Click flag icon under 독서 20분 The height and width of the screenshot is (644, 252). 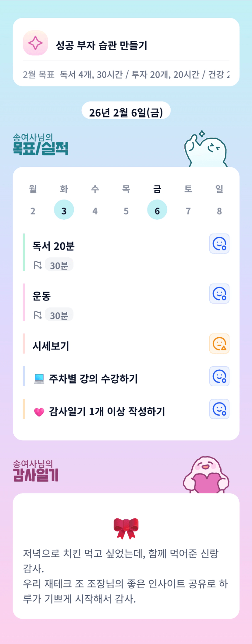coord(37,265)
